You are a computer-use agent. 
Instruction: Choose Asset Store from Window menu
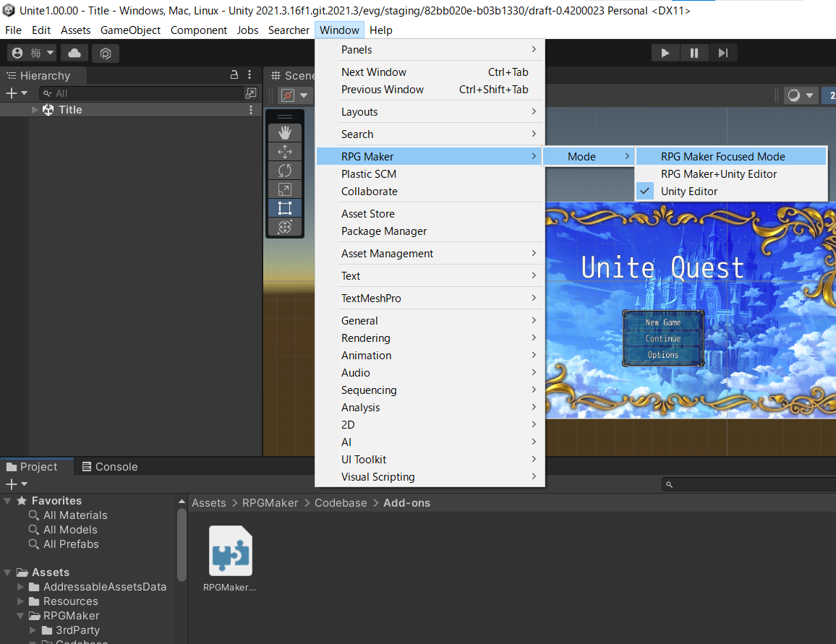point(430,214)
